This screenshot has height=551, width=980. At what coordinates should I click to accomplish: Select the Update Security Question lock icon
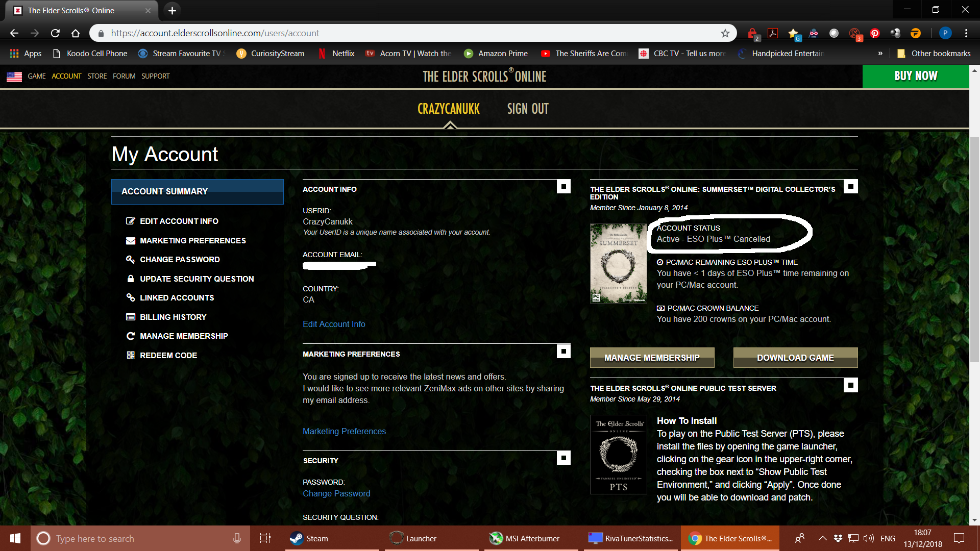[131, 279]
